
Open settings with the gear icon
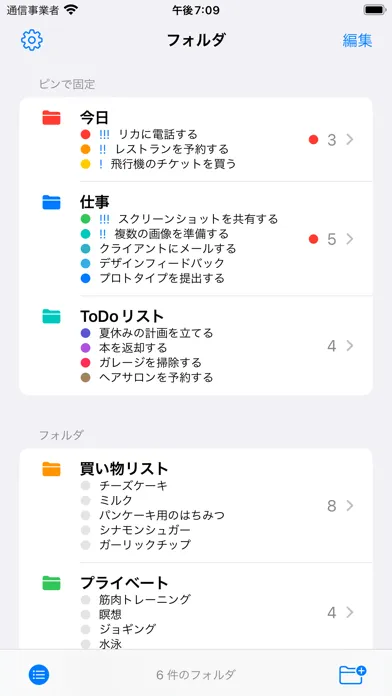(32, 40)
